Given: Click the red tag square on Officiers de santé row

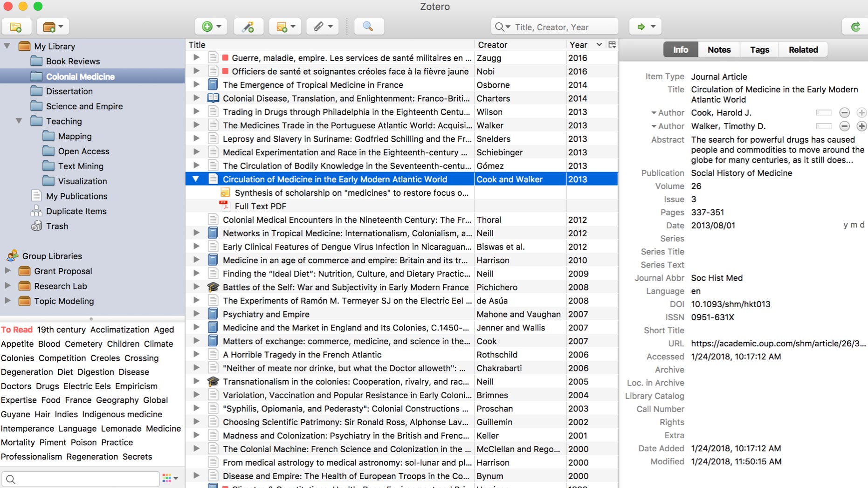Looking at the screenshot, I should click(x=225, y=71).
